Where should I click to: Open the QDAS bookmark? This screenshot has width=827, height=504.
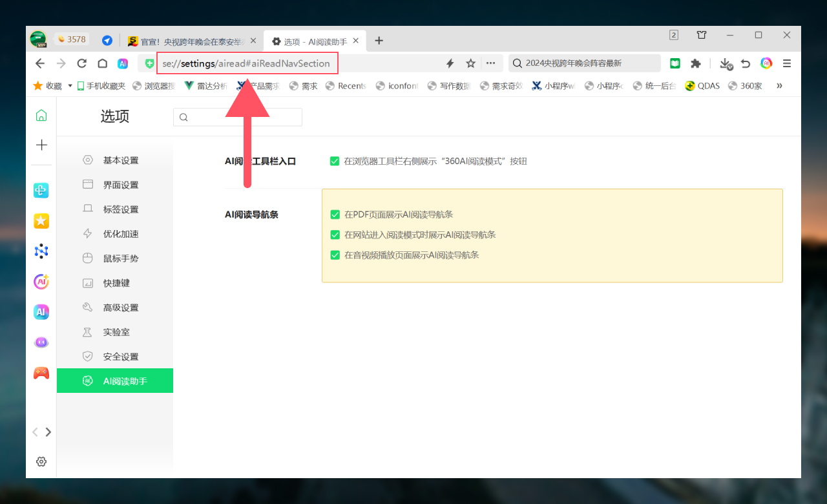702,85
